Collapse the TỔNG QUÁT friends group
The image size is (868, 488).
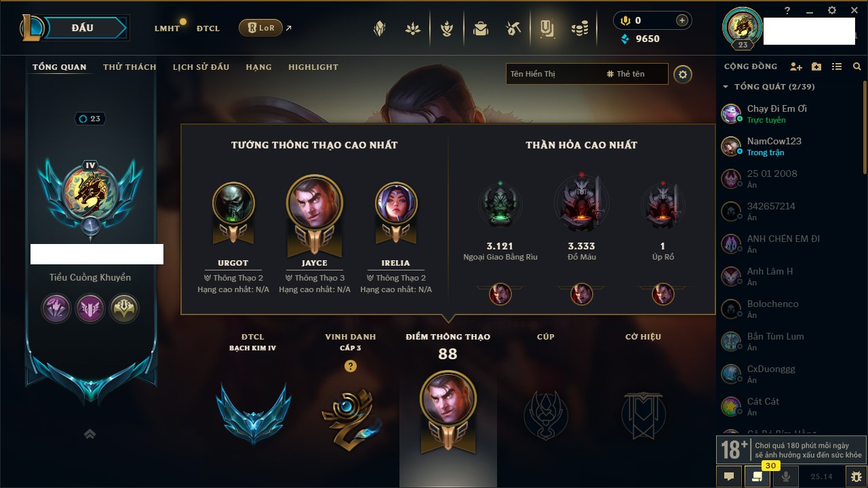coord(726,87)
